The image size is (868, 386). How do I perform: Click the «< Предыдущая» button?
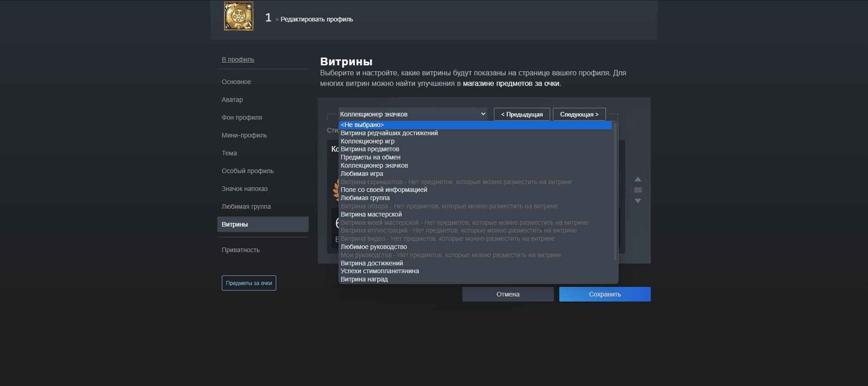click(522, 114)
